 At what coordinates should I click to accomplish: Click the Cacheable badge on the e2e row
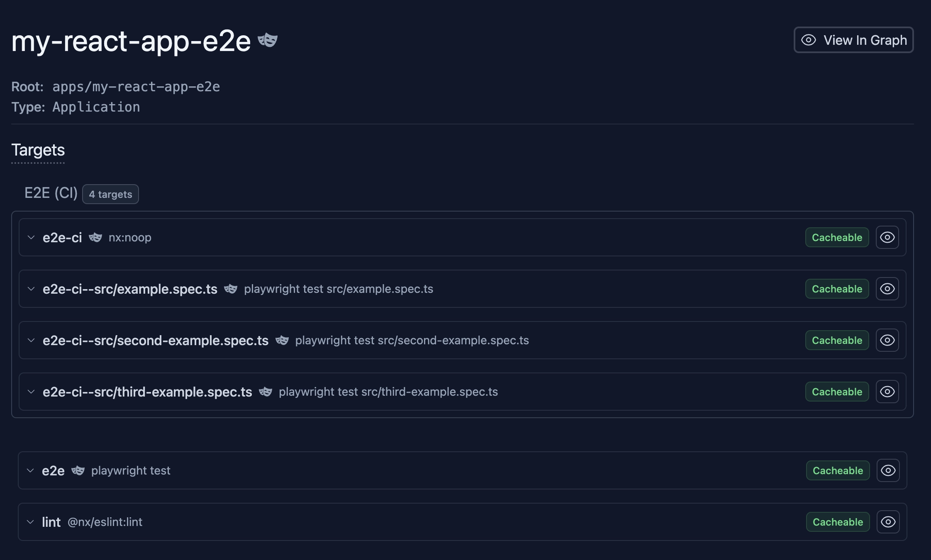(x=838, y=470)
